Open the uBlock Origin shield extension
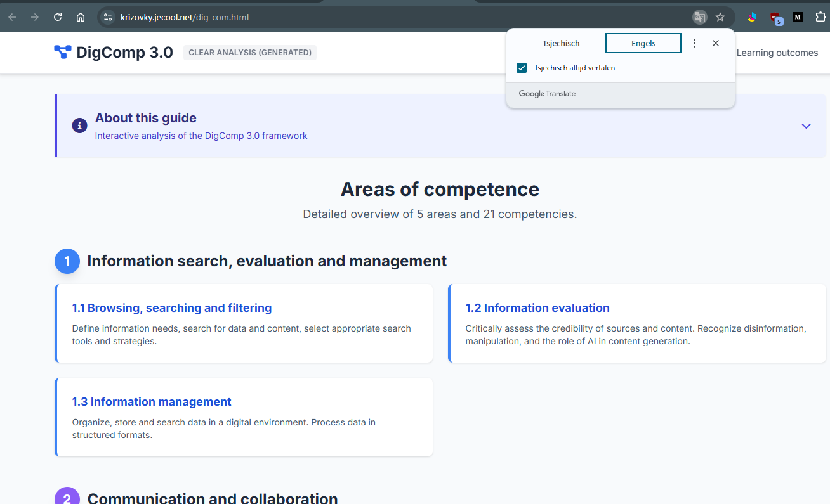This screenshot has height=504, width=830. [775, 18]
